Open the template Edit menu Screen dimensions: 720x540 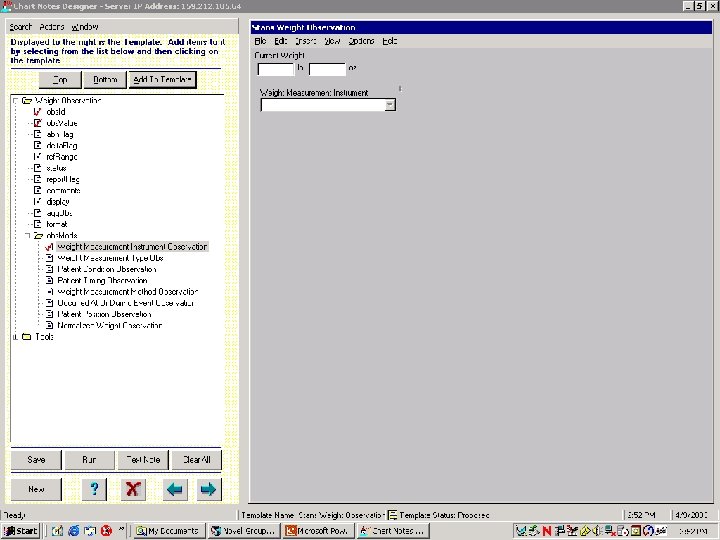click(281, 41)
